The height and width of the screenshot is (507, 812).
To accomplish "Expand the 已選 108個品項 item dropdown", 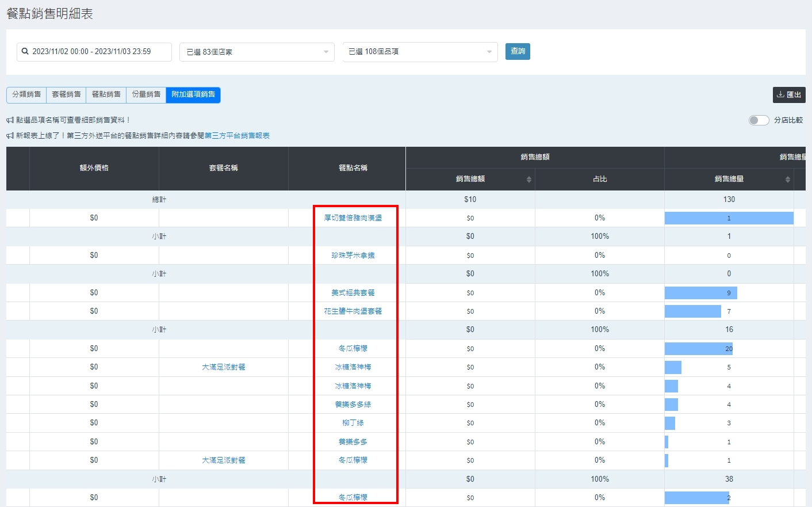I will pos(420,52).
